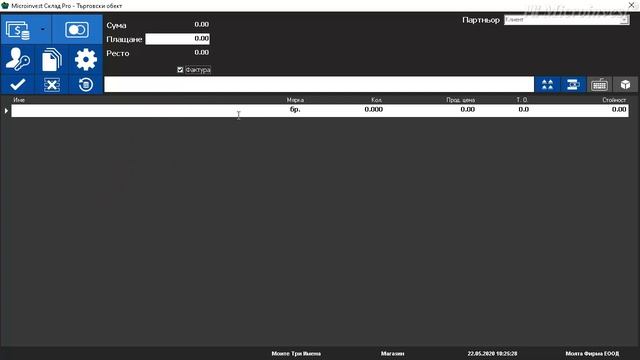Click the sale price cell in first row

[x=467, y=109]
